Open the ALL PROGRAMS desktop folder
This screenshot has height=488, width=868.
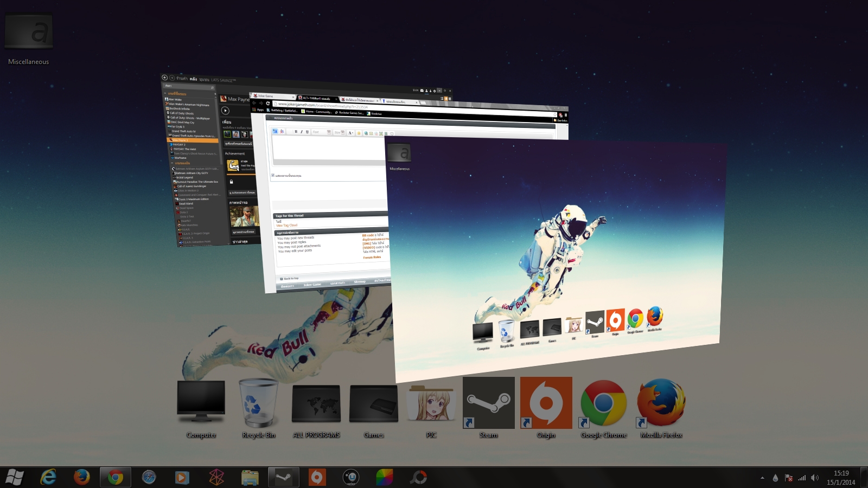pyautogui.click(x=316, y=410)
